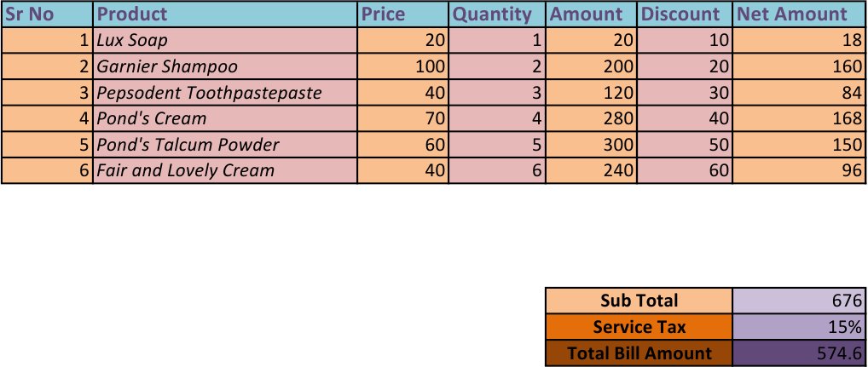
Task: Select the Discount column header
Action: click(x=685, y=14)
